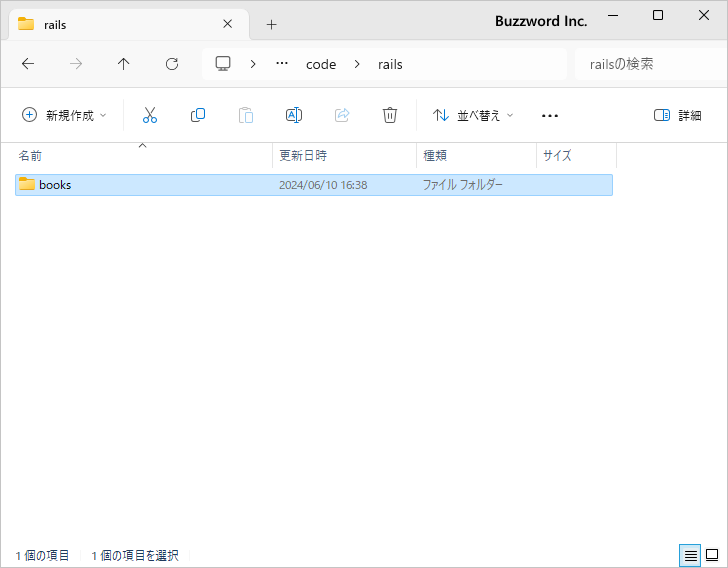
Task: Add a new tab with plus
Action: pyautogui.click(x=272, y=25)
